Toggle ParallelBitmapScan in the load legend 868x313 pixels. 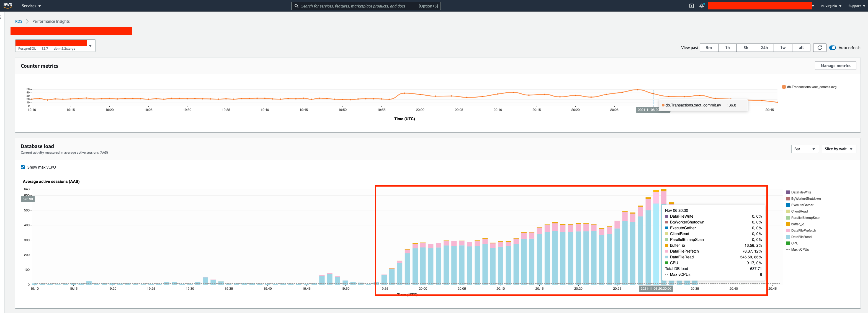803,218
